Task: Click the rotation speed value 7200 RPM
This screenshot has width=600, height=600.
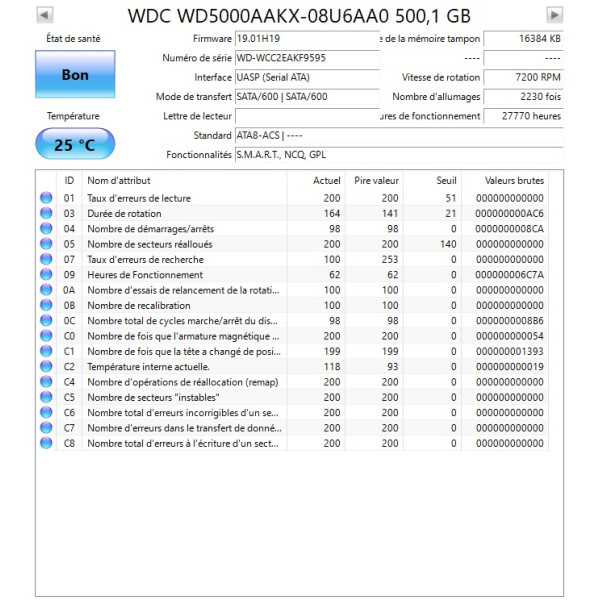Action: coord(523,77)
